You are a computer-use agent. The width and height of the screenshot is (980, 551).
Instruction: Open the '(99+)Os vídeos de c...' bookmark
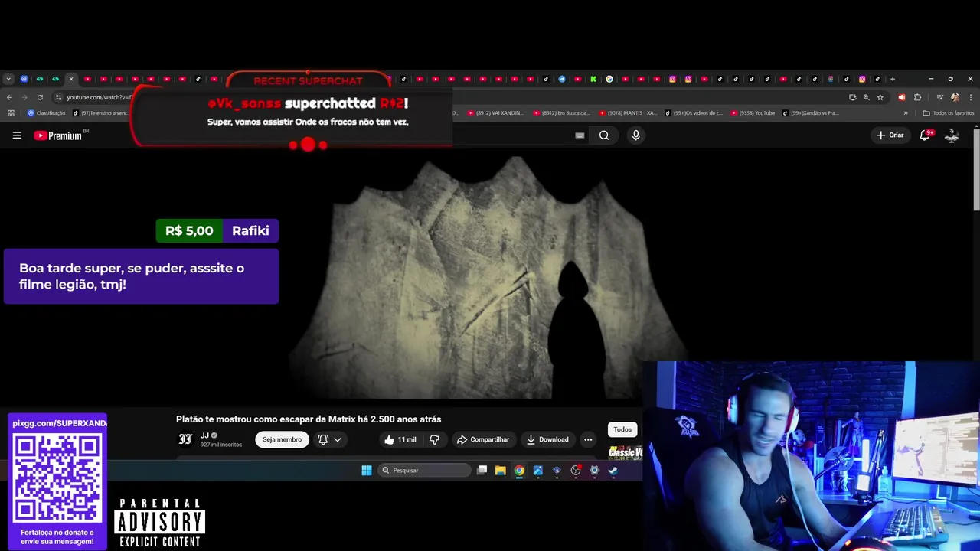[694, 112]
